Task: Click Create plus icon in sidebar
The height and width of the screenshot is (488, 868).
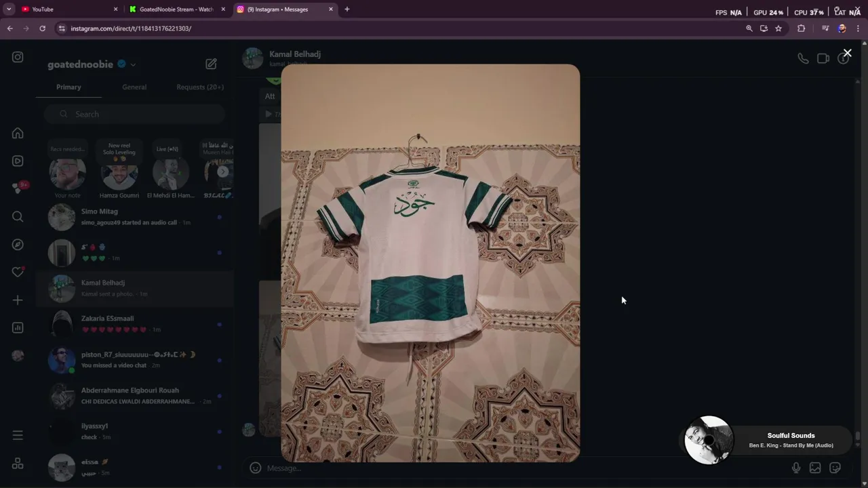Action: click(x=18, y=300)
